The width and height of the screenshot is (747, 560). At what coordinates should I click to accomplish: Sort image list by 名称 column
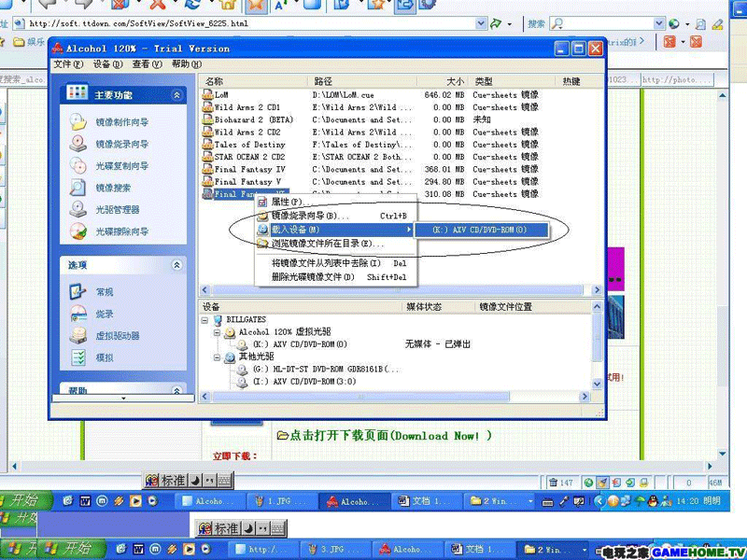pos(254,81)
